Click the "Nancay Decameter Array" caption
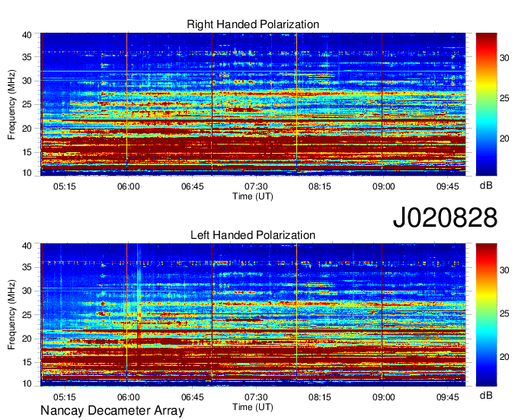Screen dimensions: 518x420 pyautogui.click(x=112, y=411)
